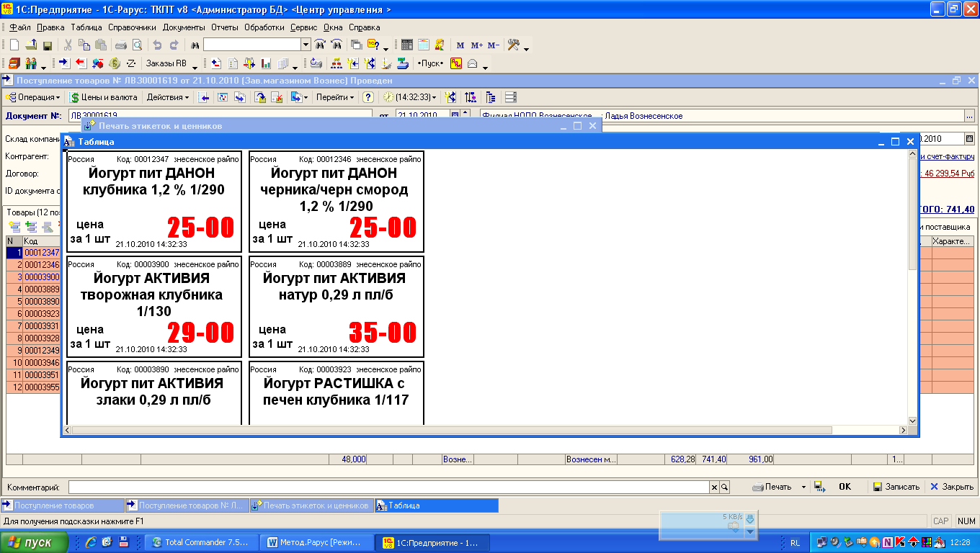
Task: Open the Действия dropdown menu
Action: [168, 97]
